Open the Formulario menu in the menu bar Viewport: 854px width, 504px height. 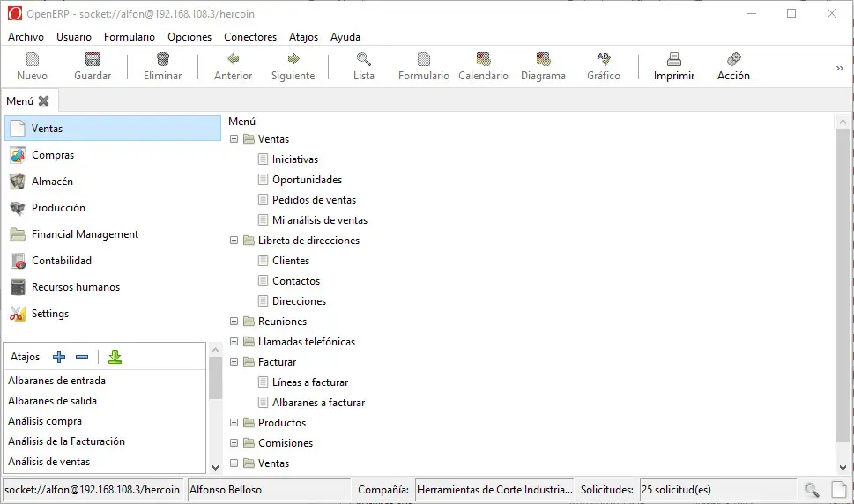tap(129, 36)
